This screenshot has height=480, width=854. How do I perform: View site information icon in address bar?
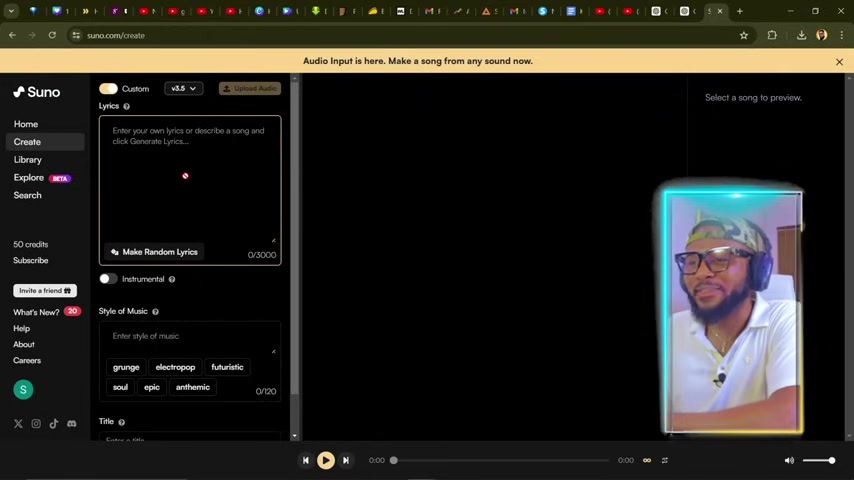76,35
